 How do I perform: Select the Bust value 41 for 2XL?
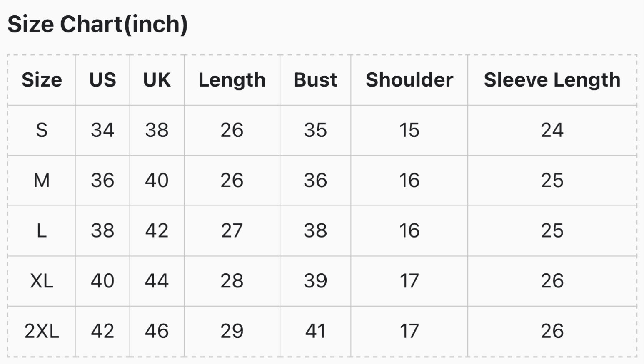click(315, 332)
